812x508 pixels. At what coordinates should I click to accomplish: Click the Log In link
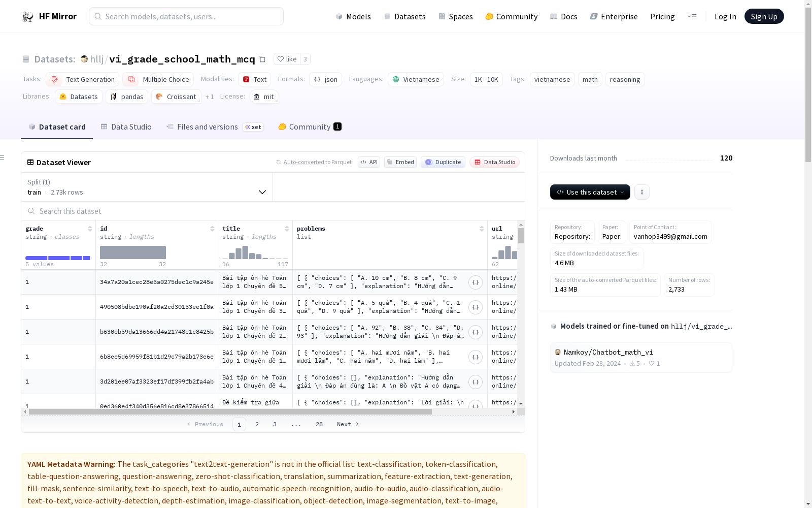725,17
